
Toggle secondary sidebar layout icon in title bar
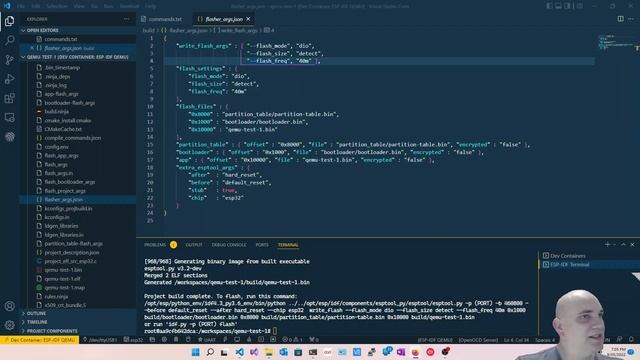[568, 6]
